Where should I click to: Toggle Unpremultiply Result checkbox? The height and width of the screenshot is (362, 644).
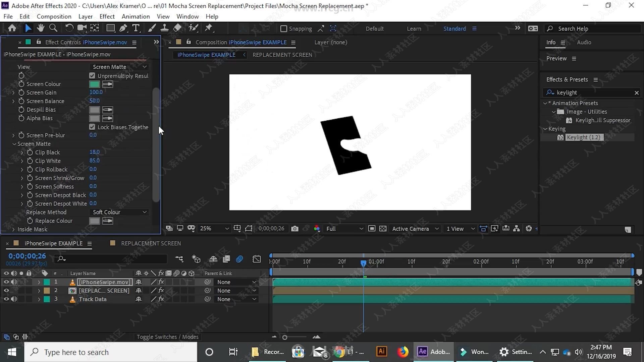[x=92, y=75]
